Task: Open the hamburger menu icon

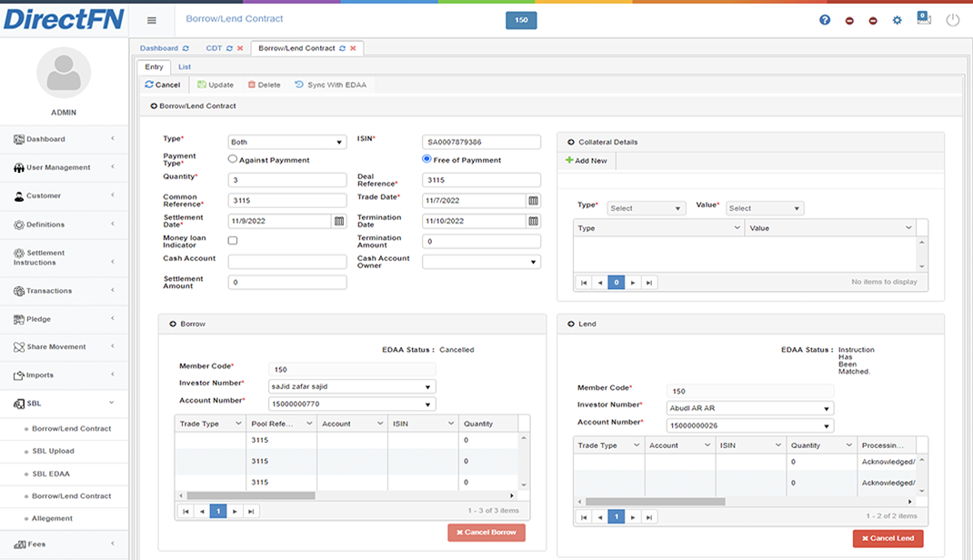Action: [x=152, y=21]
